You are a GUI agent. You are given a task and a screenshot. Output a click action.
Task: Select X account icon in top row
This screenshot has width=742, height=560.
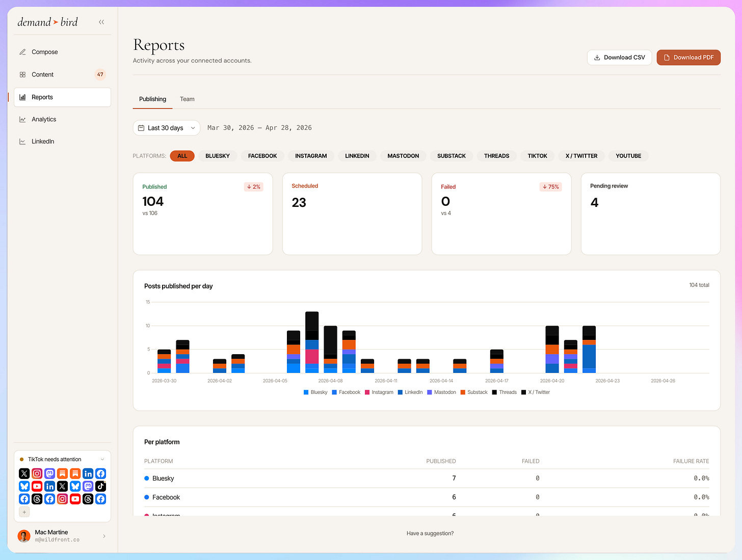[x=24, y=473]
